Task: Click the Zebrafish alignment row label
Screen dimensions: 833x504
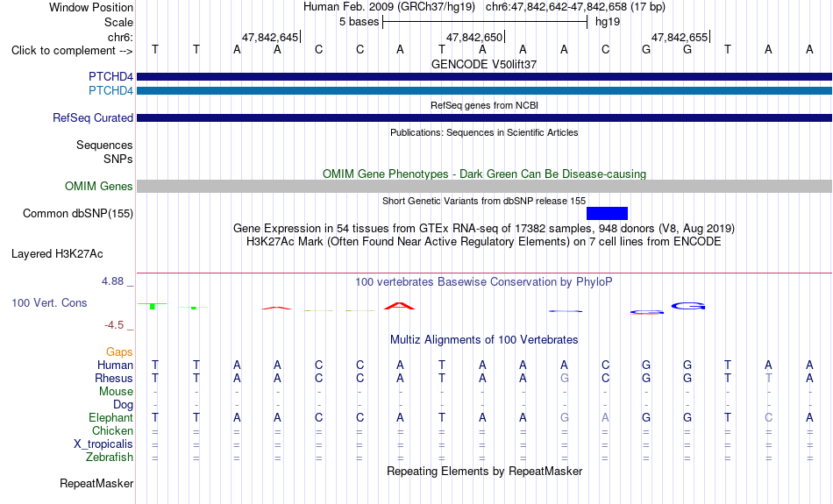Action: pos(110,458)
